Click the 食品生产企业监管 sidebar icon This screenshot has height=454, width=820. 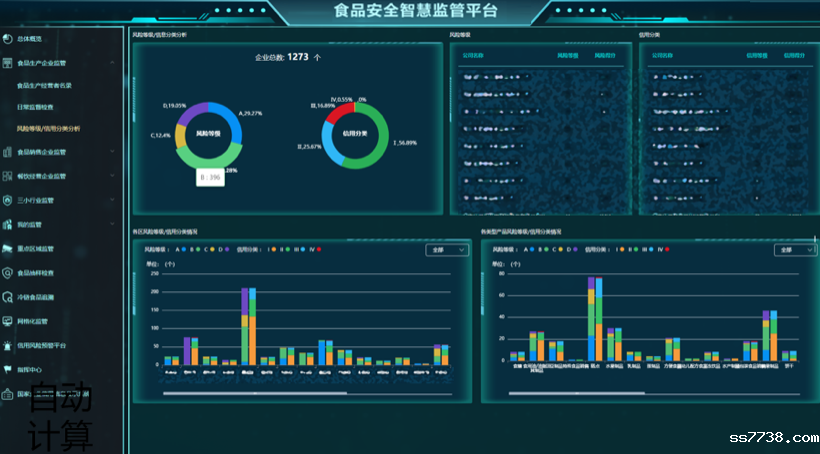pos(8,63)
